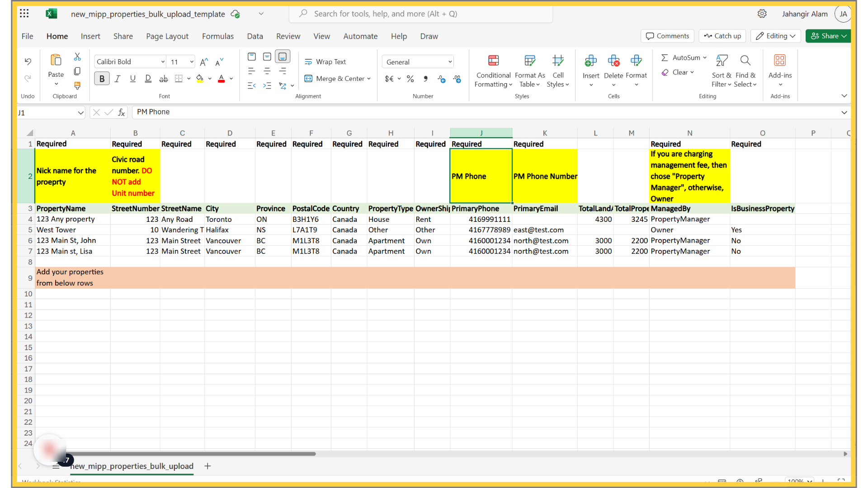This screenshot has height=488, width=868.
Task: Toggle Bold formatting
Action: (102, 79)
